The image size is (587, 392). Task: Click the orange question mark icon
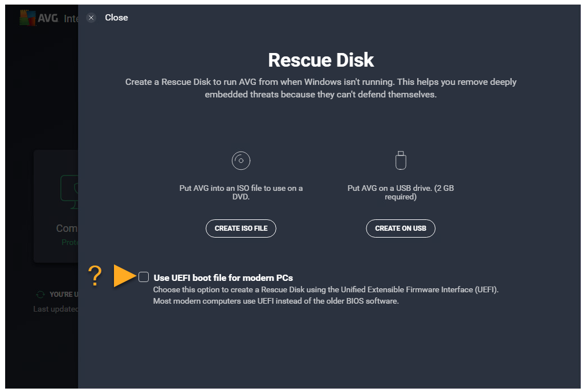tap(95, 276)
